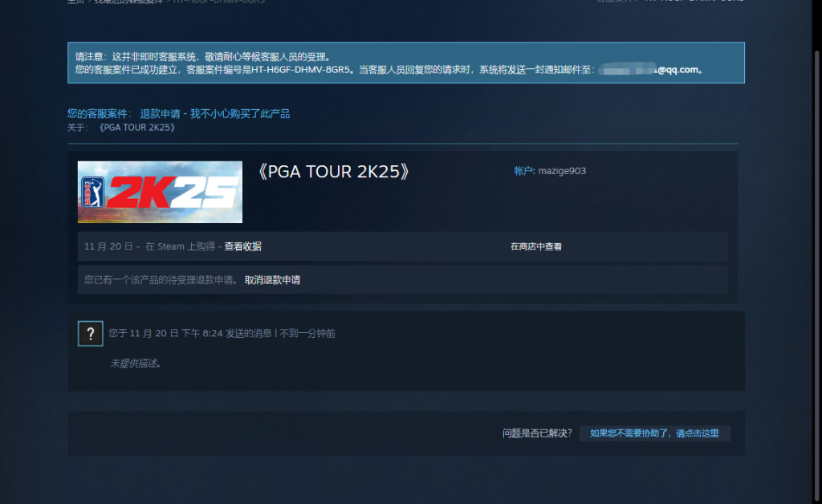Cancel the refund via 取消退款申请
Image resolution: width=822 pixels, height=504 pixels.
(272, 280)
